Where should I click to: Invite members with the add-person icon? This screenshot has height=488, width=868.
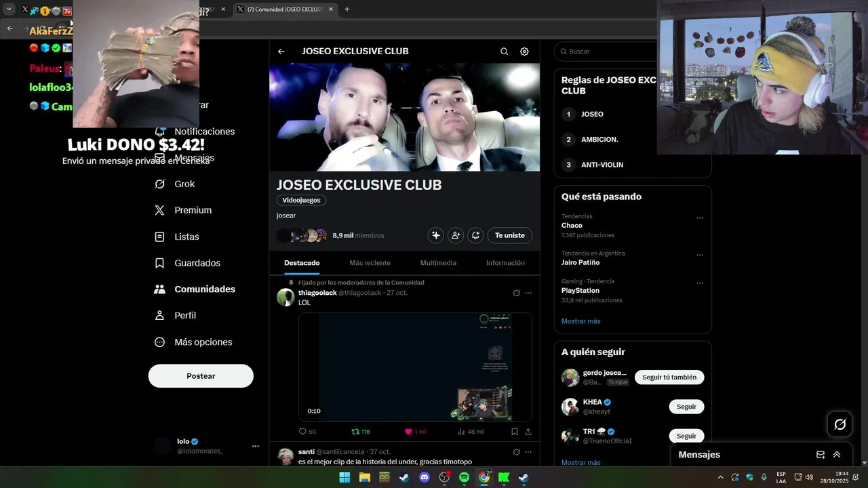pyautogui.click(x=456, y=235)
